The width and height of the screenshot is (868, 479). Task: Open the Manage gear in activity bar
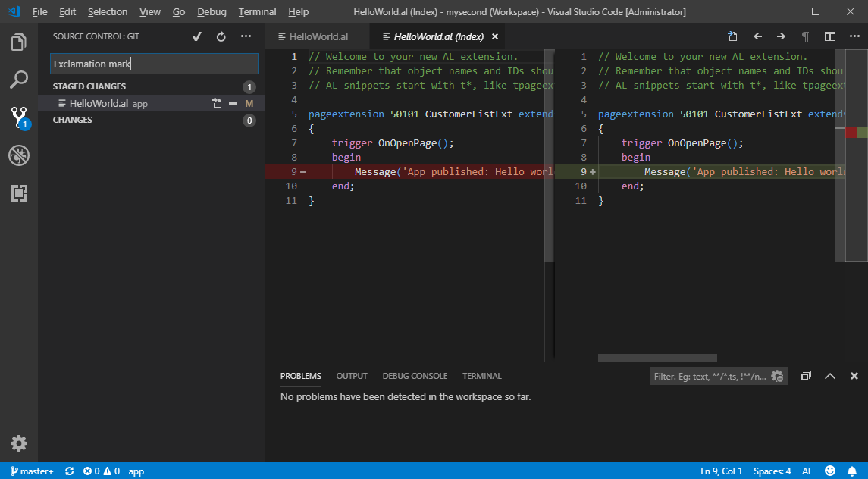click(19, 443)
